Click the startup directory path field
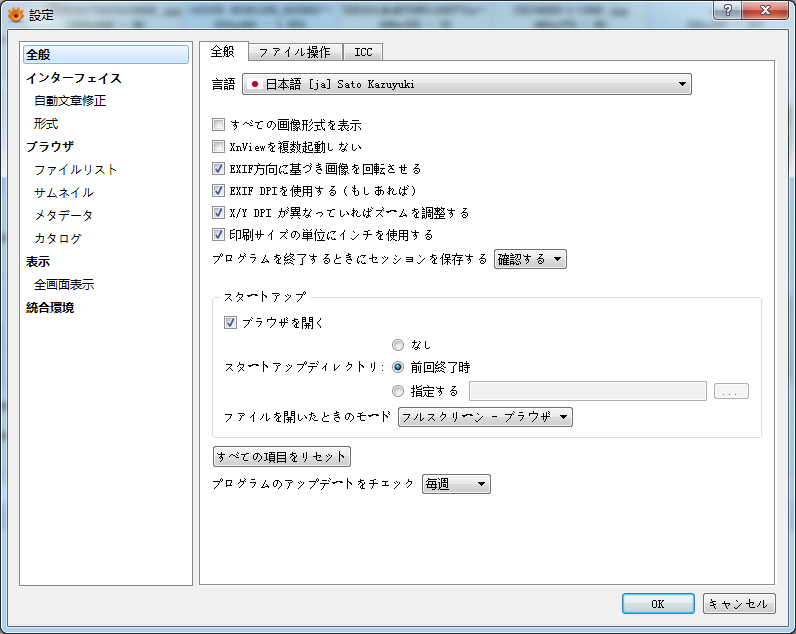796x634 pixels. pyautogui.click(x=588, y=391)
